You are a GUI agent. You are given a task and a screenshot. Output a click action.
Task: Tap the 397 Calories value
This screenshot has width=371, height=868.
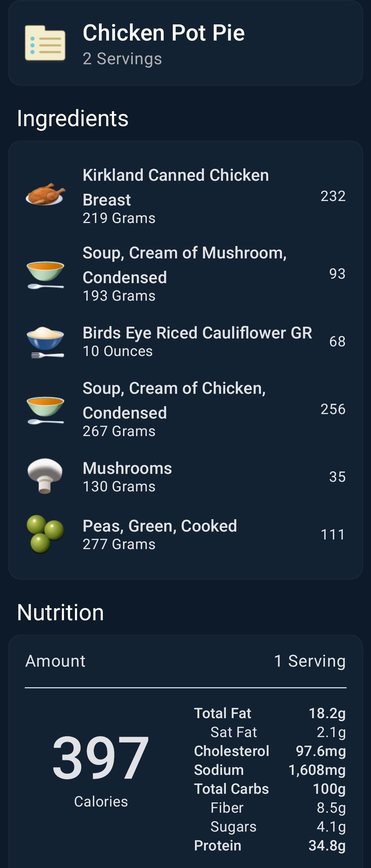pos(101,769)
